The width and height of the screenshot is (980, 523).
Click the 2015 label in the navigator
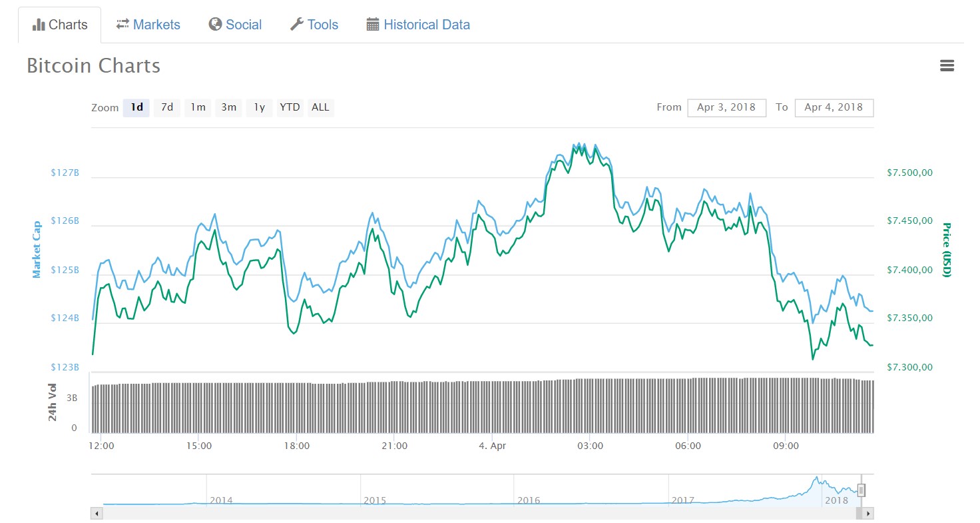tap(375, 500)
